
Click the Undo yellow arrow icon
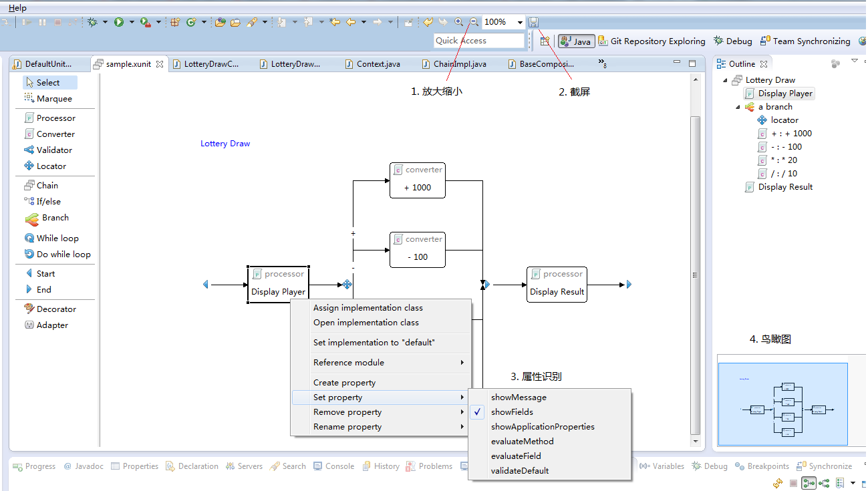tap(428, 22)
